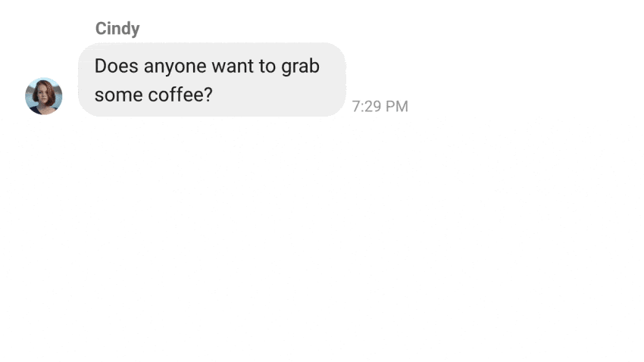The width and height of the screenshot is (644, 362).
Task: Click the word "anyone" in the message
Action: click(175, 67)
